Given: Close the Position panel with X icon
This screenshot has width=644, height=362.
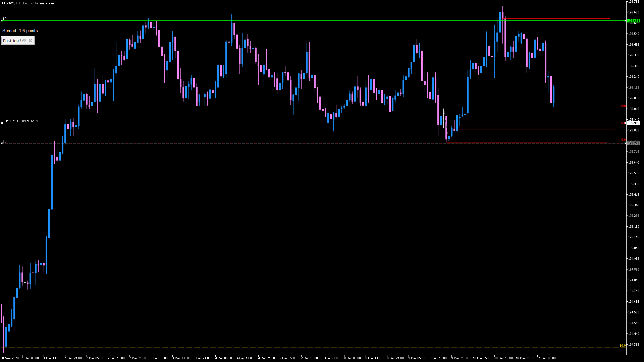Looking at the screenshot, I should (30, 41).
